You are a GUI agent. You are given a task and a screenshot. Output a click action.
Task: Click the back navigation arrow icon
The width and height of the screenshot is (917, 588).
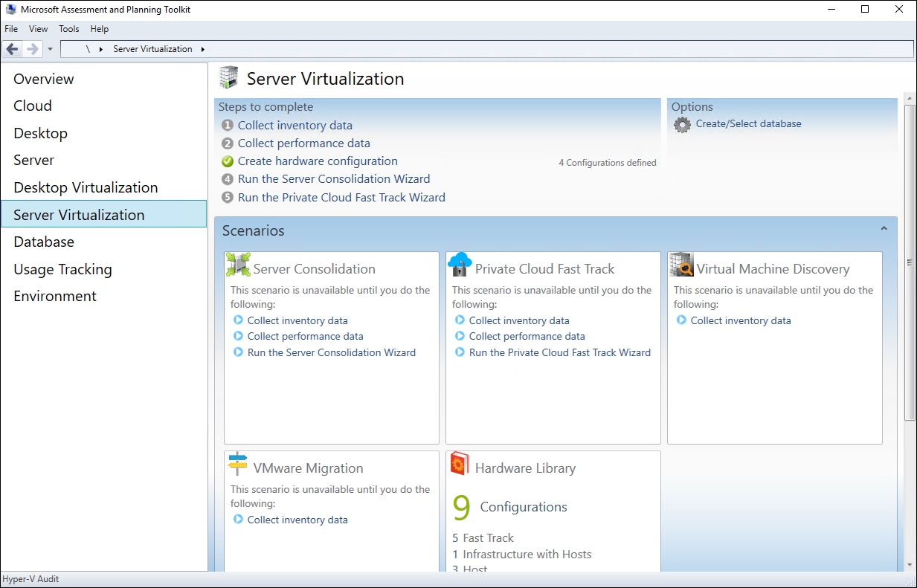tap(12, 49)
